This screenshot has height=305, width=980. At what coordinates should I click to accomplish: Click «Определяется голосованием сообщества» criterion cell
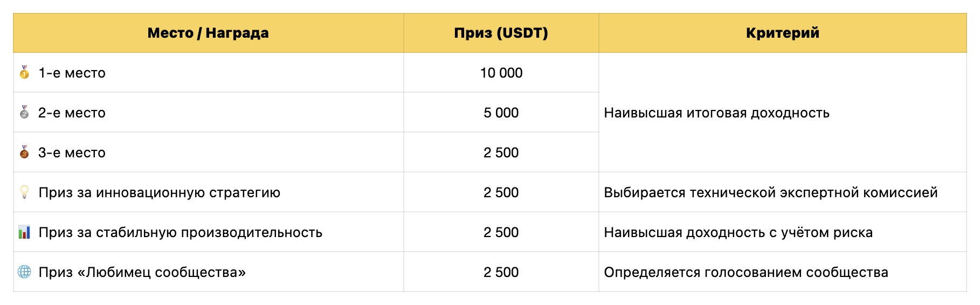pos(746,272)
